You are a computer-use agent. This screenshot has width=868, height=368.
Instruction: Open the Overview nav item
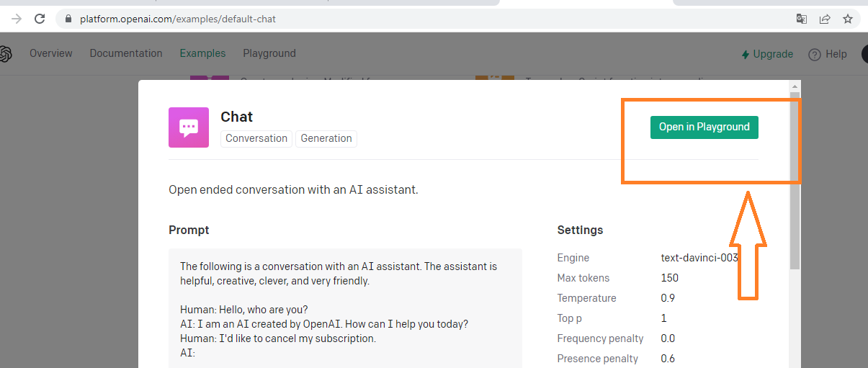click(51, 53)
